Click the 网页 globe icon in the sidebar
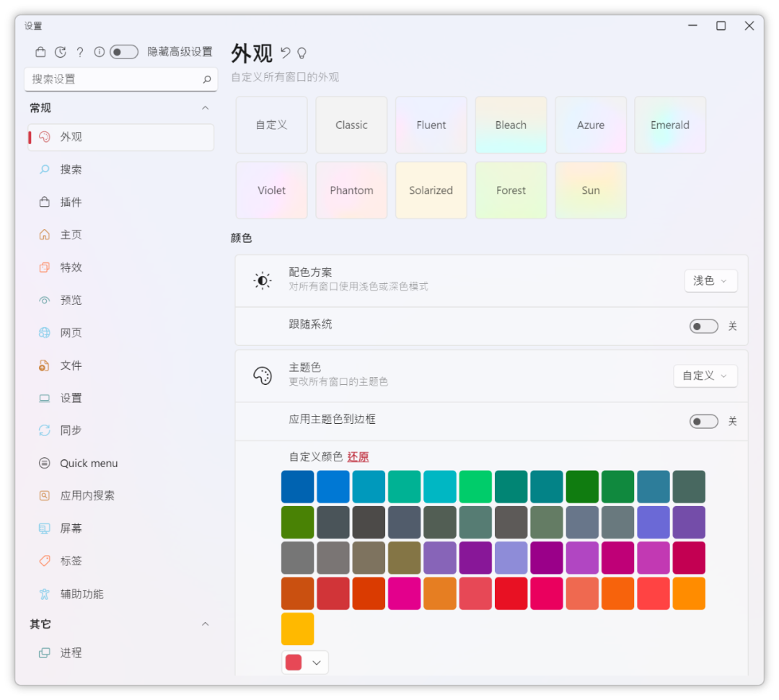779x700 pixels. (x=44, y=332)
